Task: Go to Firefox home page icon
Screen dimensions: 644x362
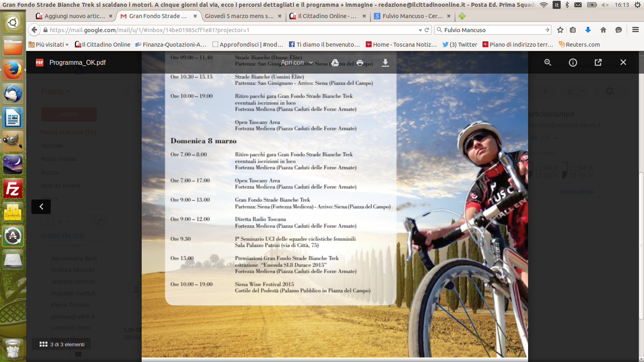Action: click(603, 30)
